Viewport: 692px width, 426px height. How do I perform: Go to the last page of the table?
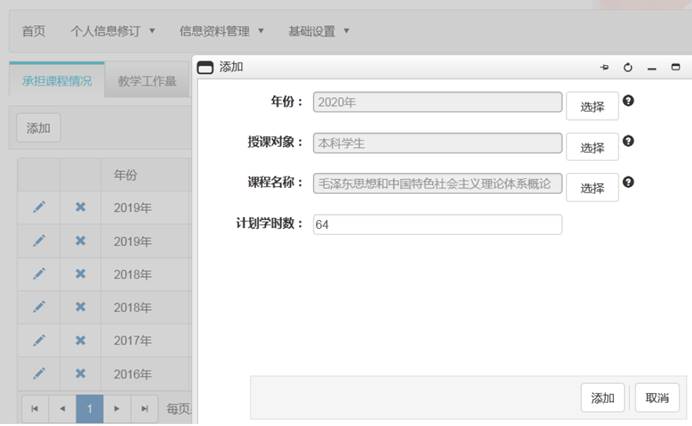click(x=145, y=408)
